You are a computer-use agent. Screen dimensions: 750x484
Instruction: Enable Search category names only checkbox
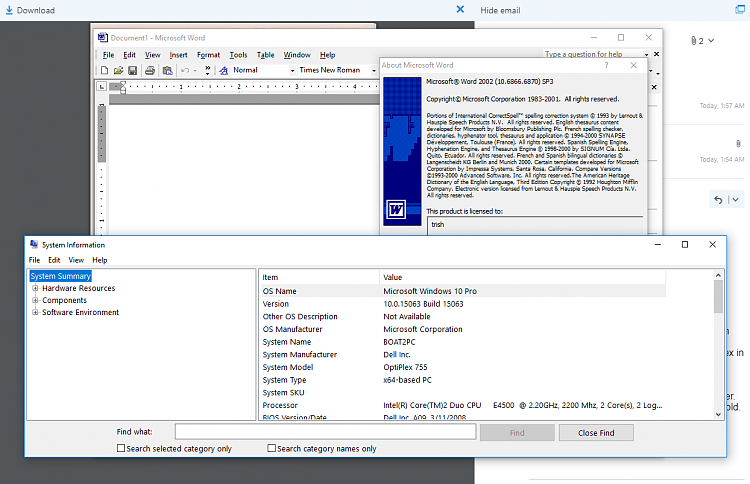click(272, 448)
